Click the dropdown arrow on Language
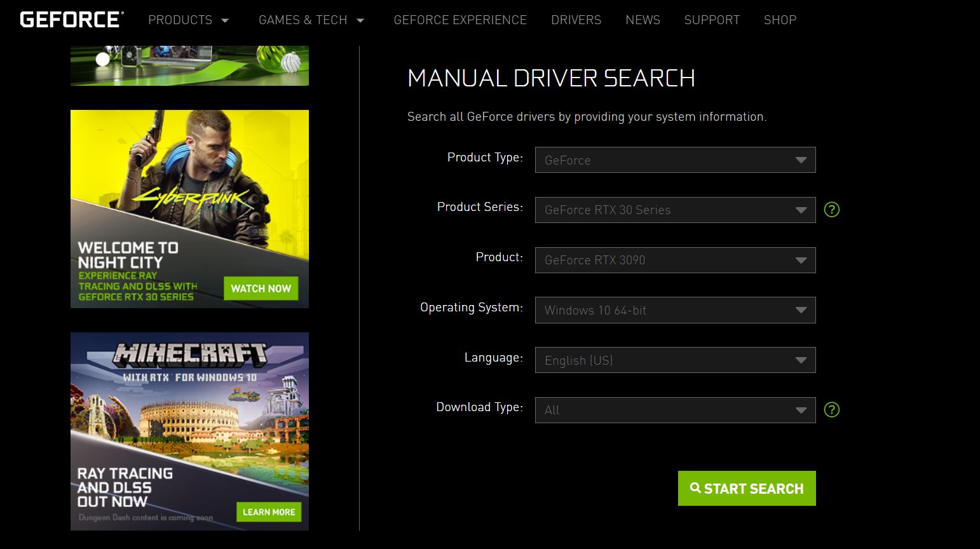This screenshot has width=980, height=549. click(801, 360)
